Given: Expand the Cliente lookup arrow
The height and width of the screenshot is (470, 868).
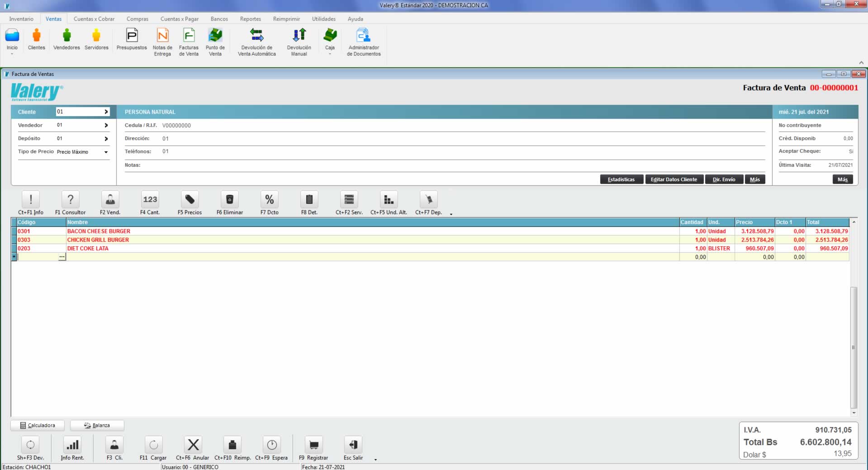Looking at the screenshot, I should (x=106, y=112).
